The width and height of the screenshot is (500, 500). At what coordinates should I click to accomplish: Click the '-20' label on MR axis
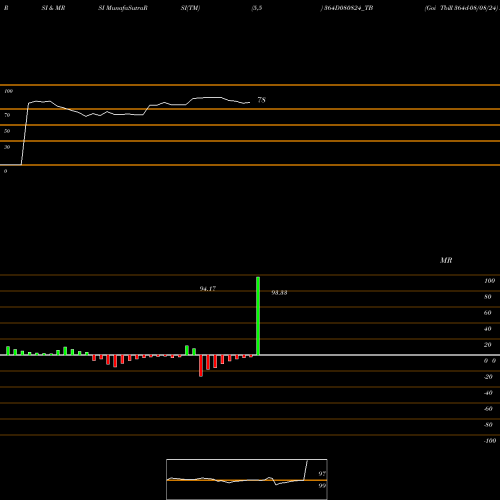(x=488, y=377)
